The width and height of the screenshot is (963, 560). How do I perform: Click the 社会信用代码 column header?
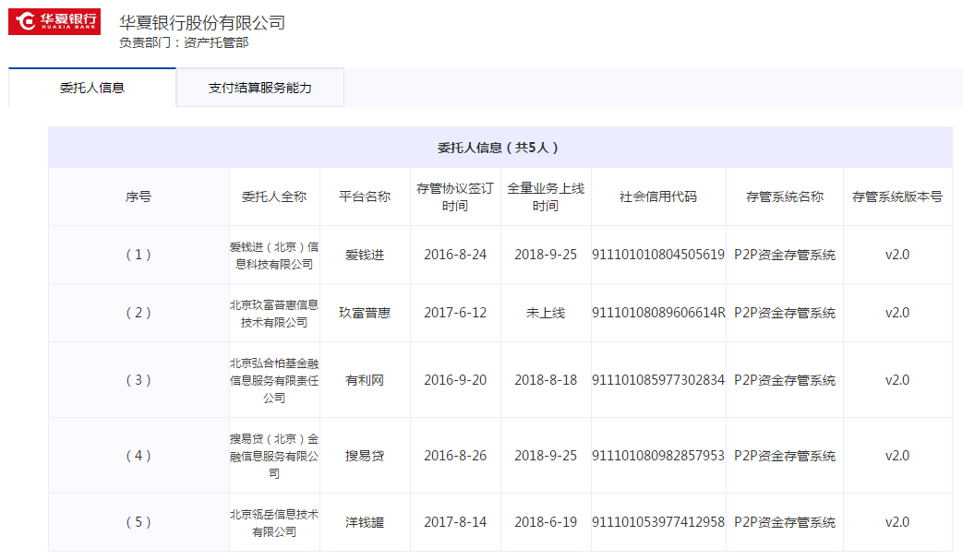(658, 197)
